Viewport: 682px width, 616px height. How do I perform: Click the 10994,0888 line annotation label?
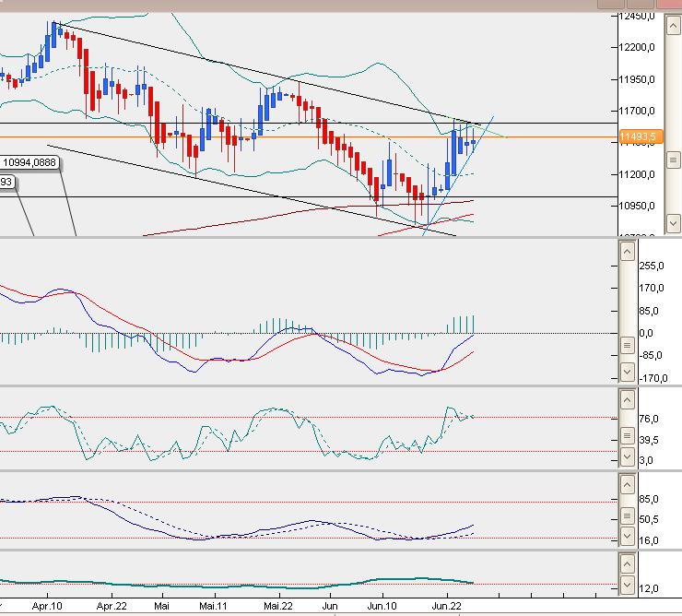(29, 163)
